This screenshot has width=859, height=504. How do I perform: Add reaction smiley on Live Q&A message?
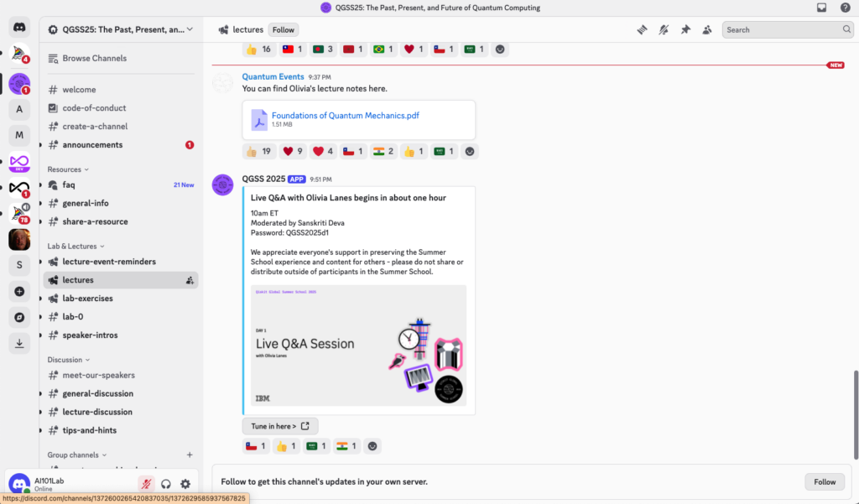(x=372, y=446)
